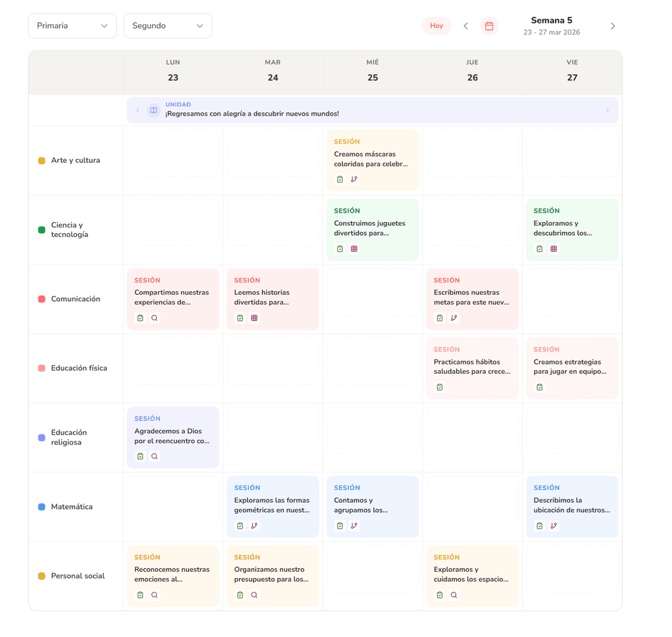Image resolution: width=672 pixels, height=637 pixels.
Task: Click magnifier icon in Agradecemos a Dios session
Action: coord(154,457)
